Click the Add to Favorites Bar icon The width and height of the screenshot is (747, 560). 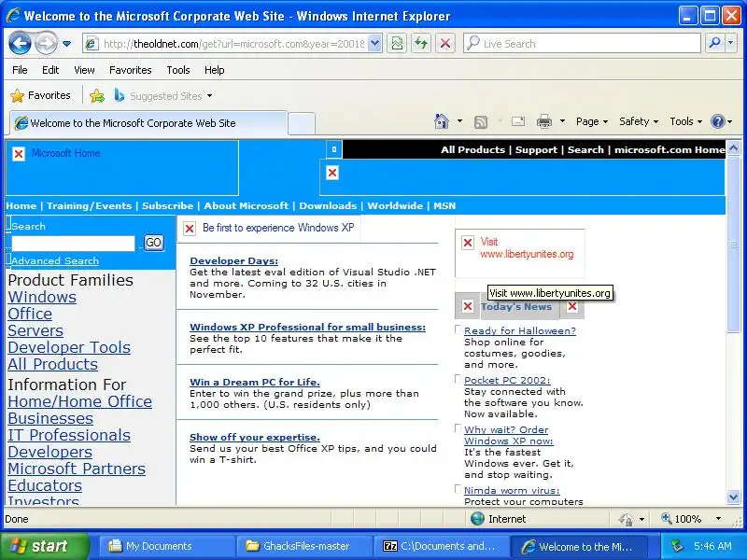coord(97,96)
